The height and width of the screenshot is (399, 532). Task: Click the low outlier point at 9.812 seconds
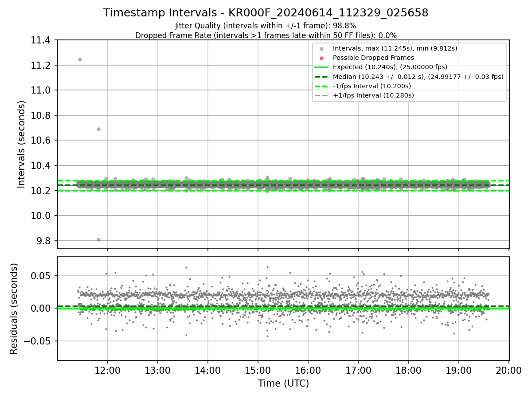tap(98, 239)
